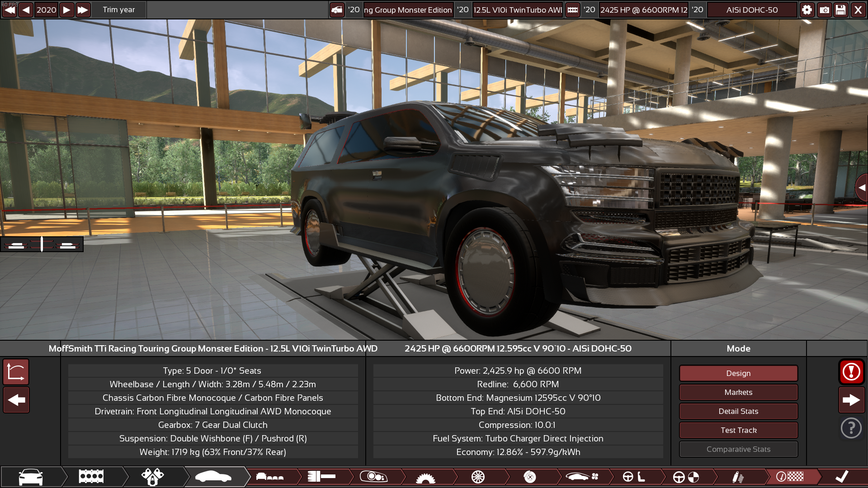Click the Trim year label

coord(118,9)
